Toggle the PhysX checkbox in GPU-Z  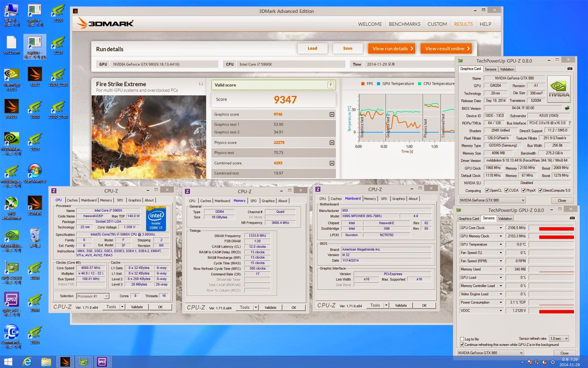coord(524,191)
